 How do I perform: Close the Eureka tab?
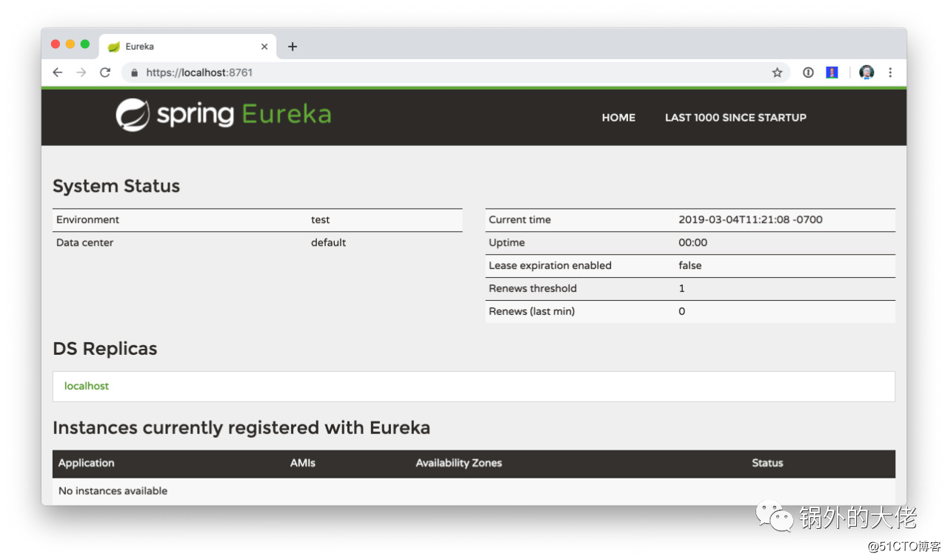(264, 47)
